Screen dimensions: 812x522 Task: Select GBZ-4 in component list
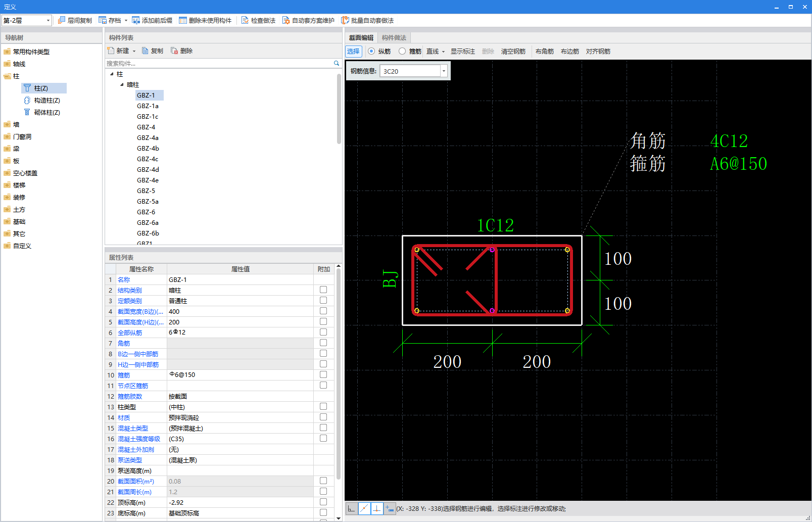click(x=146, y=127)
